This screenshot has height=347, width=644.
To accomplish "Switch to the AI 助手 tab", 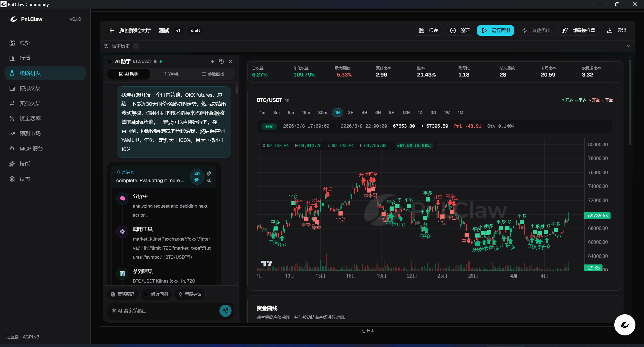I will (x=129, y=74).
